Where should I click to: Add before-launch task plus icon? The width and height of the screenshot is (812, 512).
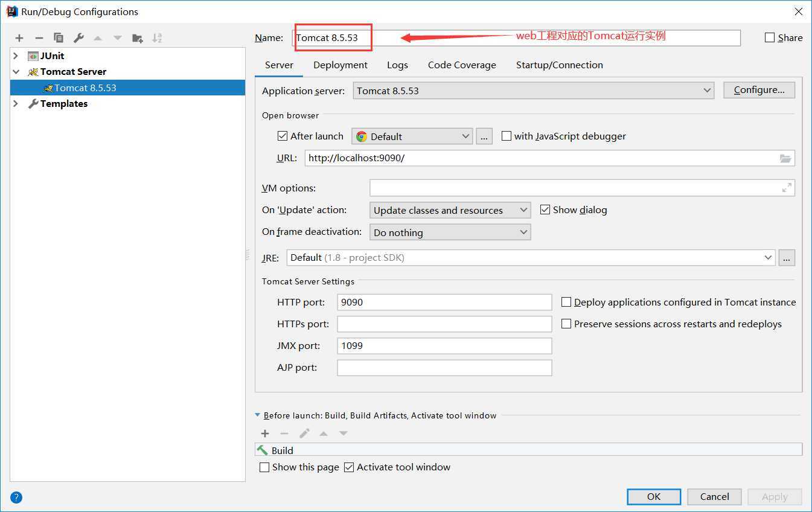(x=265, y=434)
